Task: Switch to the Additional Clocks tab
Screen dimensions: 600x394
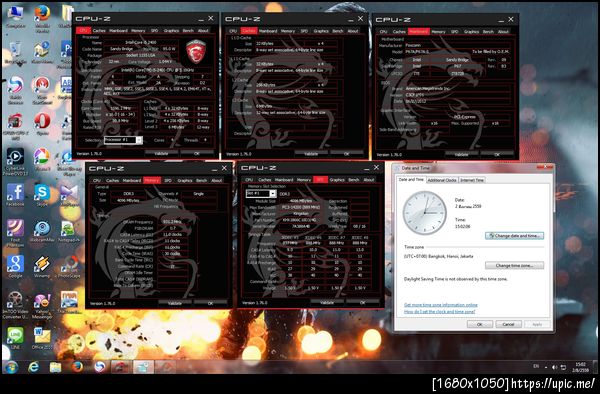Action: click(442, 180)
